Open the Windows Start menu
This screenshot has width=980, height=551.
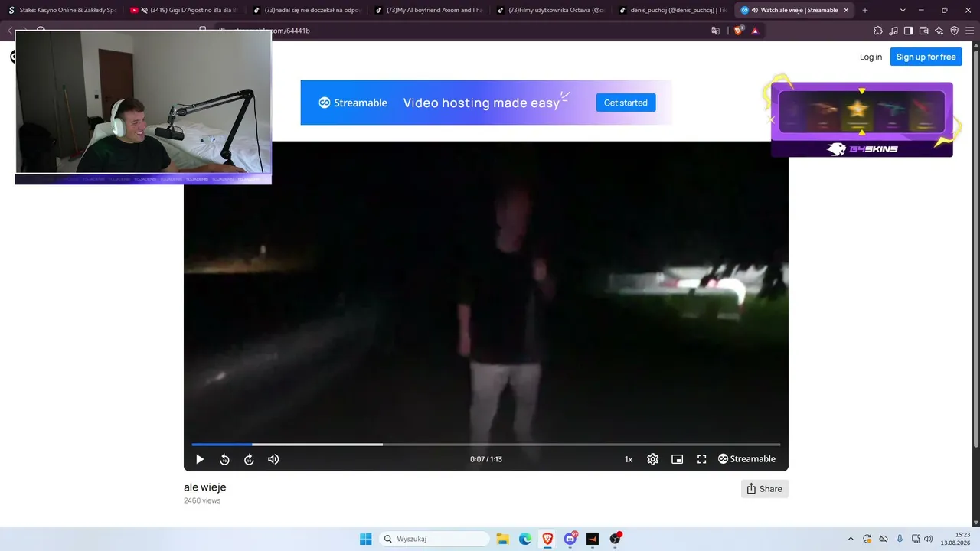[x=366, y=539]
